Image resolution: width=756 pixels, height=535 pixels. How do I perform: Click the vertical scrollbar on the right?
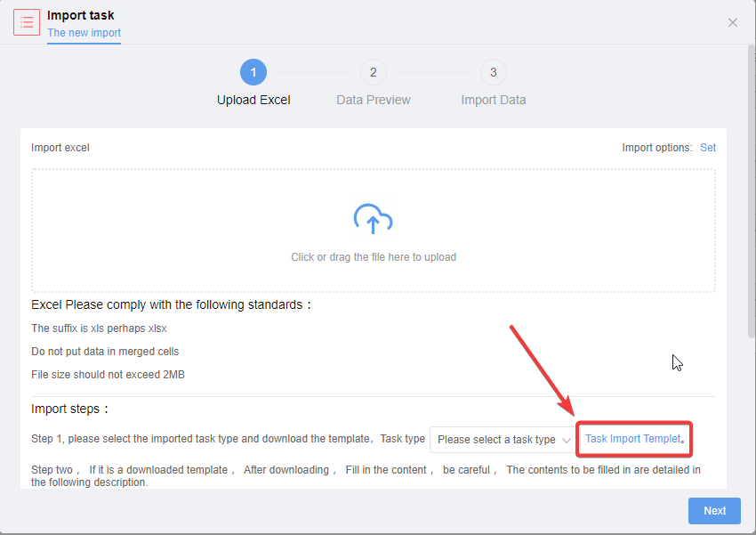tap(752, 191)
